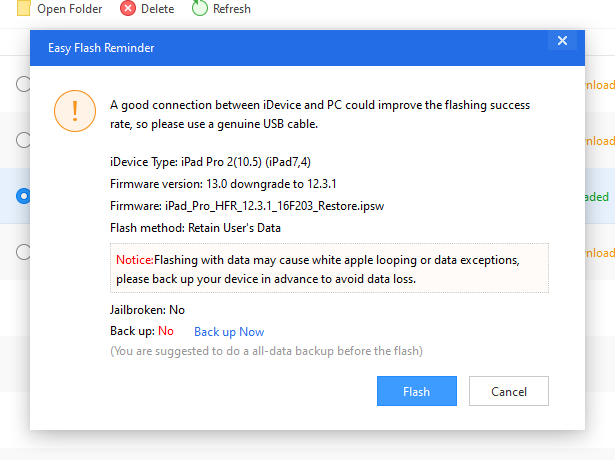The width and height of the screenshot is (615, 460).
Task: Select the first firmware row radio button
Action: pos(23,85)
